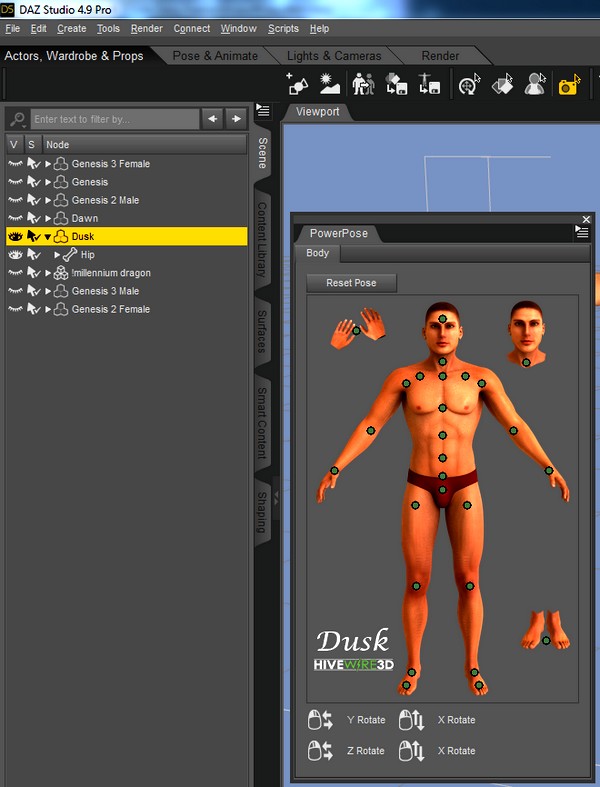Click the save figure preset icon
The image size is (600, 787).
429,84
